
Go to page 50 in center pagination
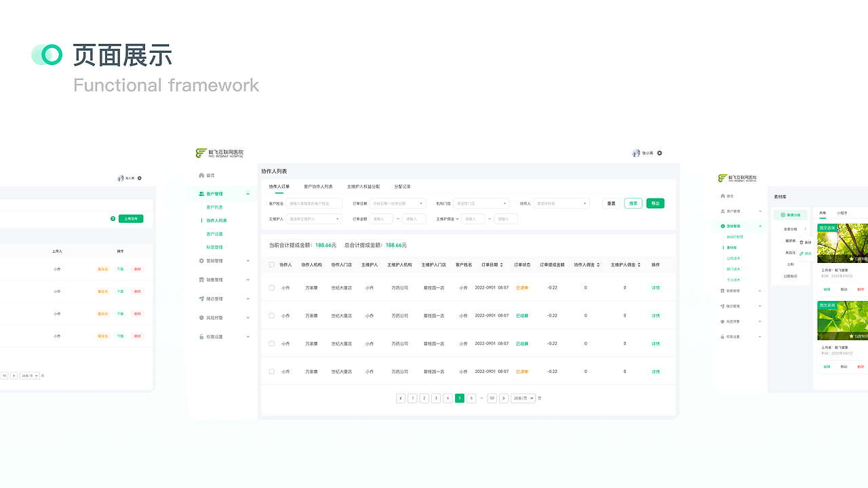[x=492, y=399]
